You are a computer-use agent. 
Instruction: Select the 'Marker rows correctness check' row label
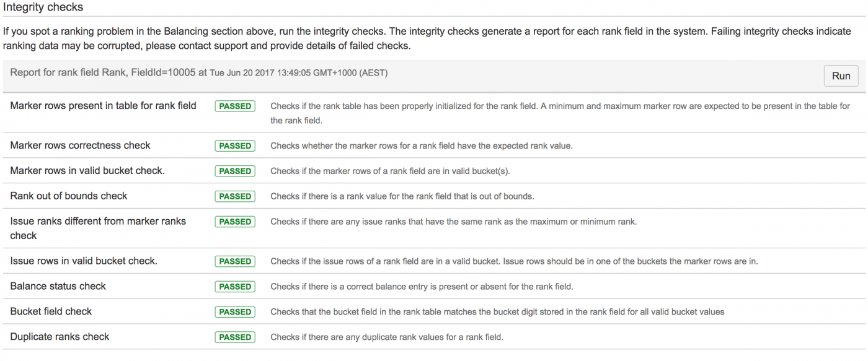pyautogui.click(x=80, y=146)
